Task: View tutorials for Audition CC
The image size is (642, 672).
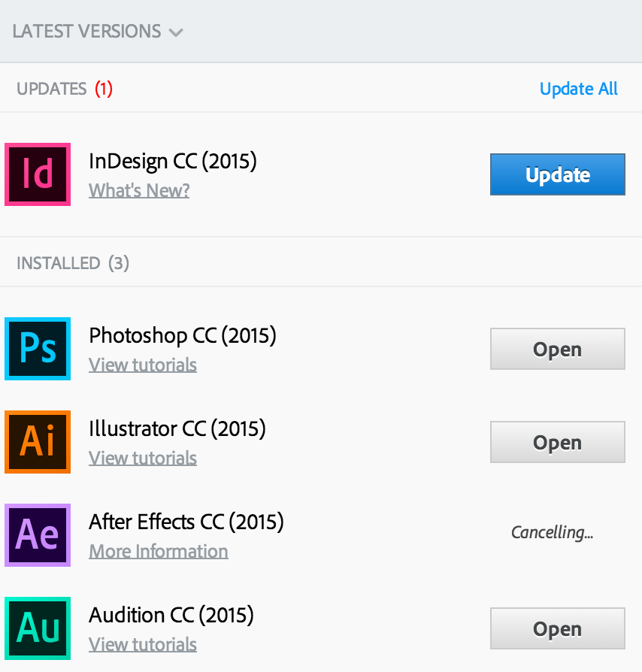Action: [x=143, y=644]
